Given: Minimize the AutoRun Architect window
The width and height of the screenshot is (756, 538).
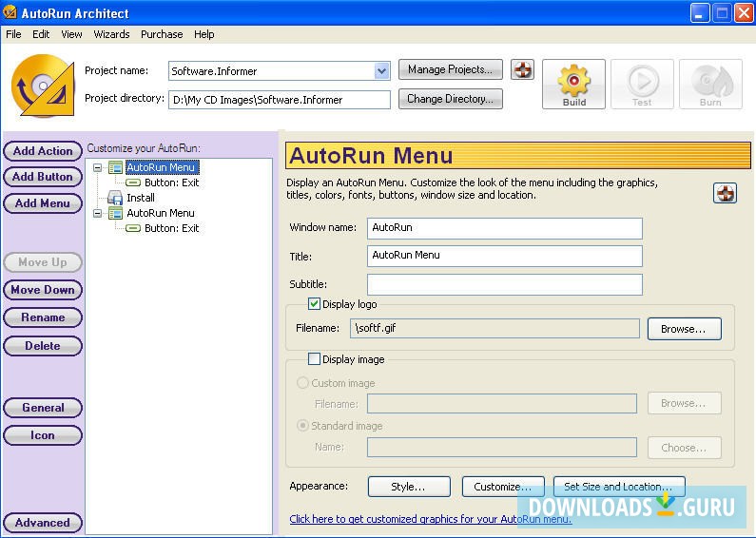Looking at the screenshot, I should (x=700, y=13).
